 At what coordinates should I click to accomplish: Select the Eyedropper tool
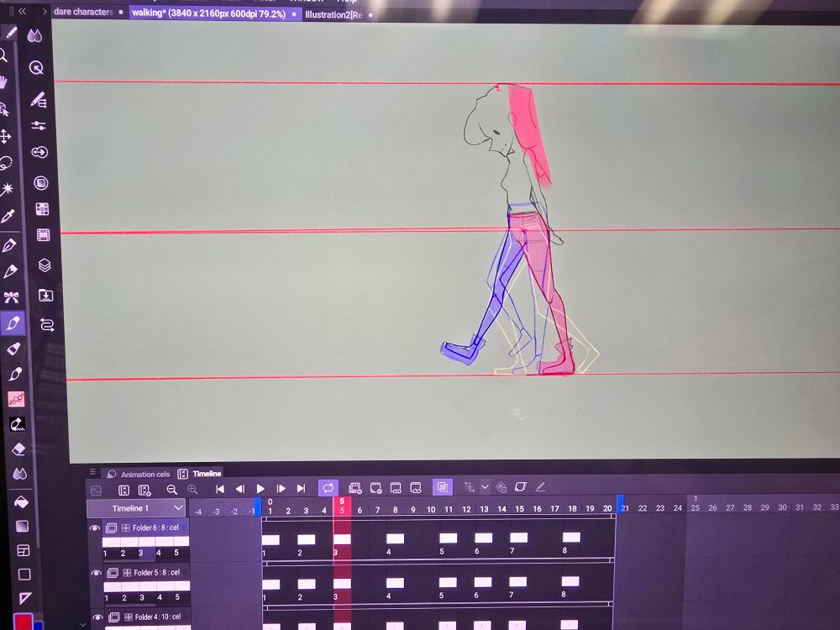8,216
